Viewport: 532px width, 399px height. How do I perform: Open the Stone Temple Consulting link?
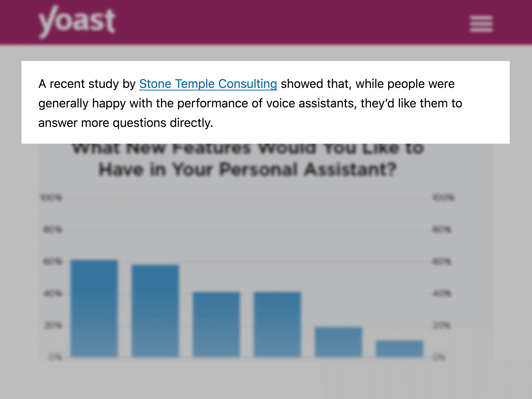pos(208,84)
